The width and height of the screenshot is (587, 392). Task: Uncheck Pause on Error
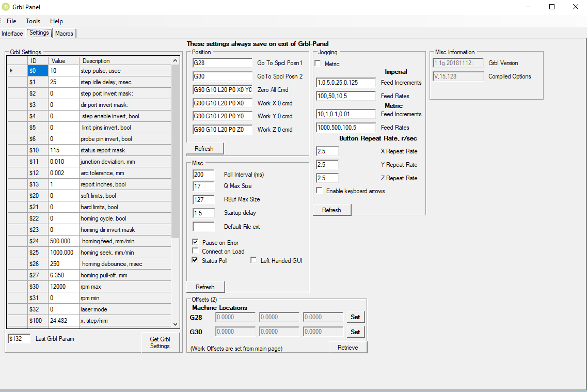pyautogui.click(x=195, y=242)
